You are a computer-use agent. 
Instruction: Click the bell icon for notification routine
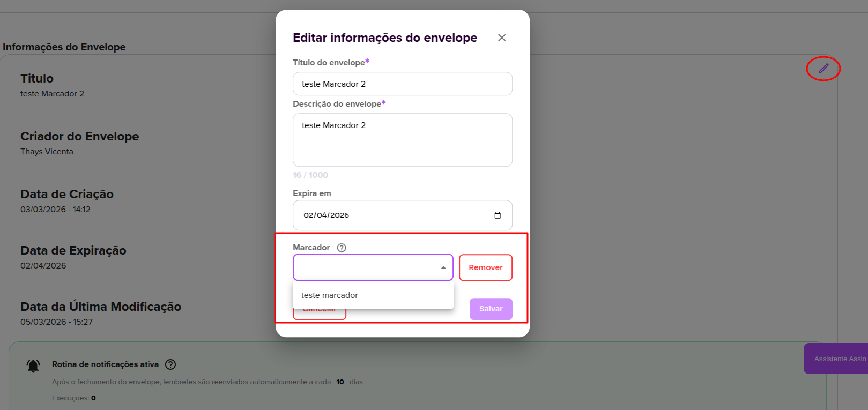(x=33, y=365)
